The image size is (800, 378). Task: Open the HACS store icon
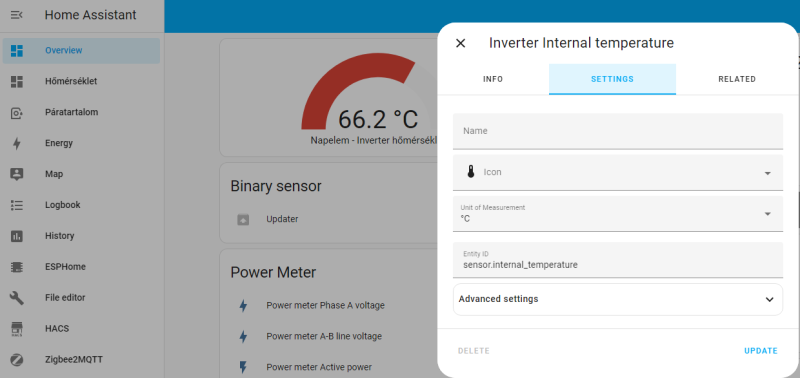click(x=17, y=329)
